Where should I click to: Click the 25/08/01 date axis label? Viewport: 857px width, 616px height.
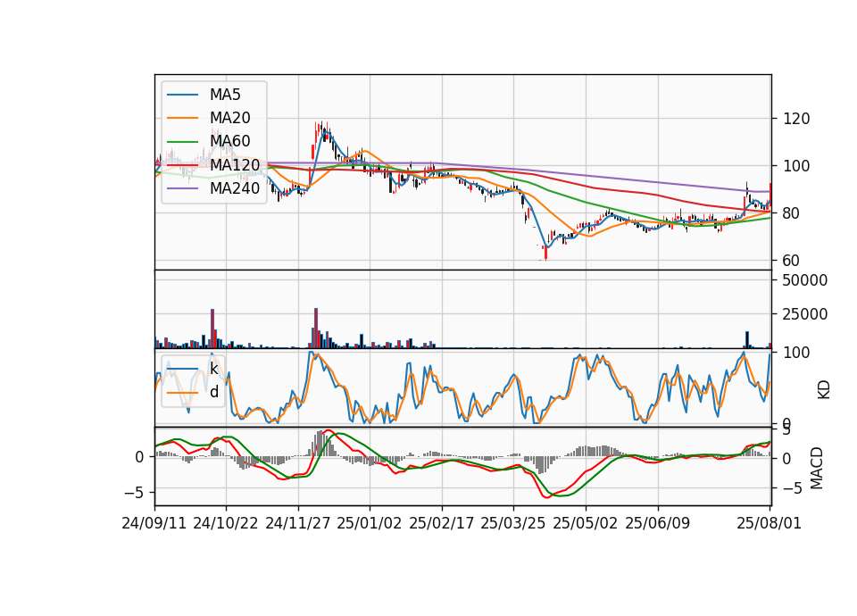tap(769, 523)
